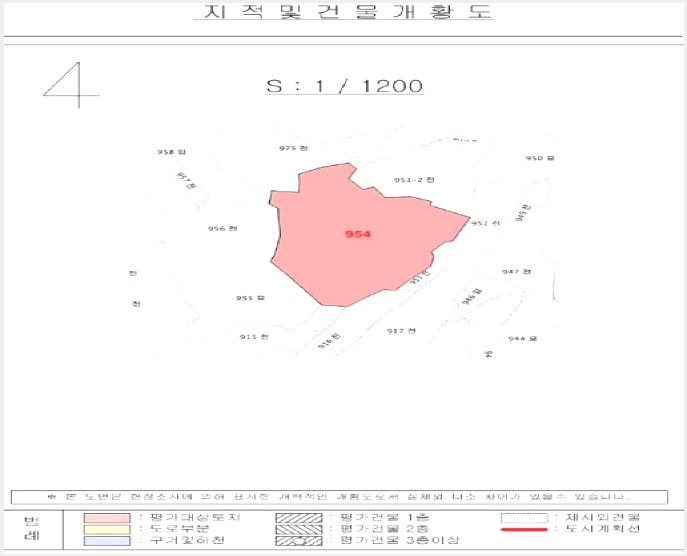Click the blue 구거및하천 legend swatch
Image resolution: width=687 pixels, height=556 pixels.
click(107, 541)
